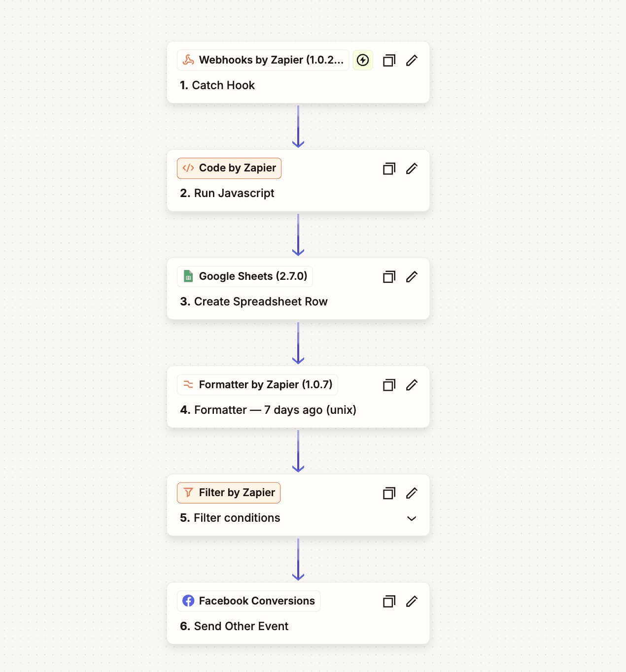Click the Facebook Conversions logo

point(188,601)
